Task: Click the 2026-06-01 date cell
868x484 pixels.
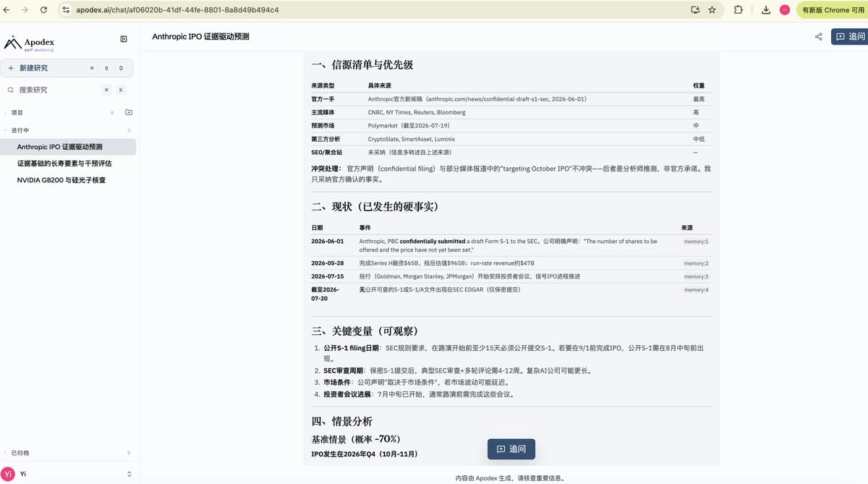Action: [328, 241]
